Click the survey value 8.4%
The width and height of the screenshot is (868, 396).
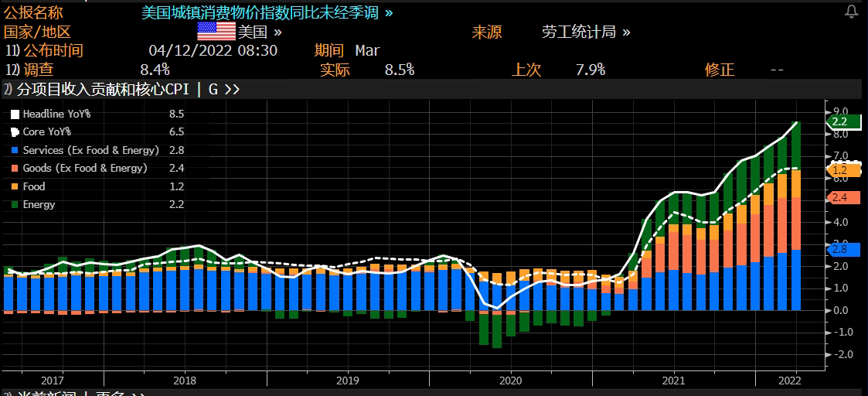tap(155, 70)
